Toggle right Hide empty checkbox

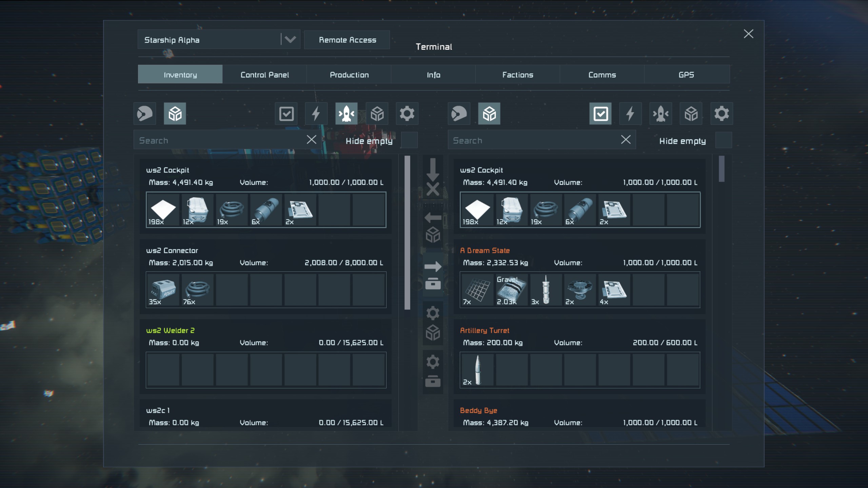(723, 140)
